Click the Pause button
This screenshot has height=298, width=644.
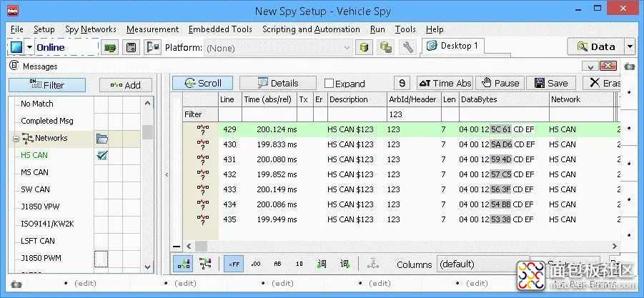pyautogui.click(x=500, y=84)
